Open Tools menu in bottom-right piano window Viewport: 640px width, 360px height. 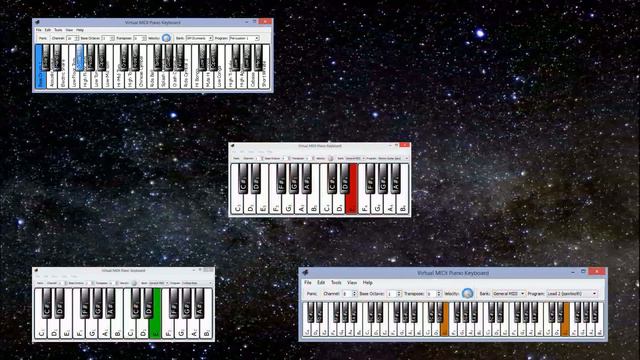point(336,282)
